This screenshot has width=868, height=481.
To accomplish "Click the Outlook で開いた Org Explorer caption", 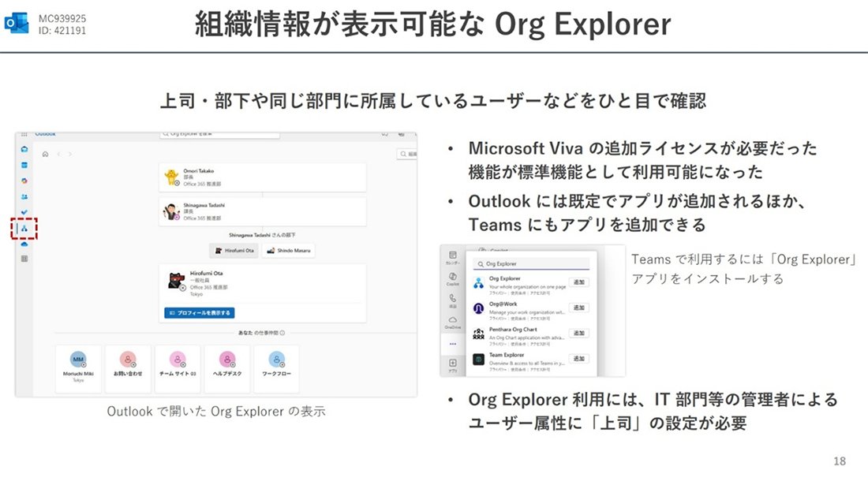I will (216, 412).
